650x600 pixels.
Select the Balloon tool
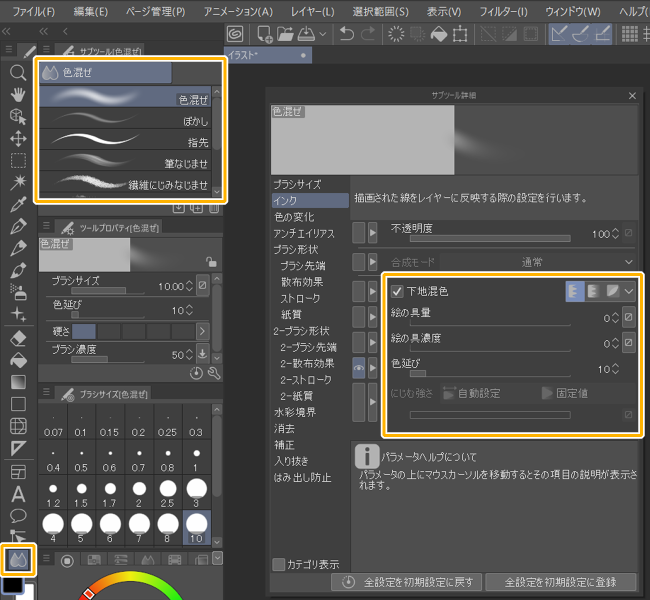18,516
